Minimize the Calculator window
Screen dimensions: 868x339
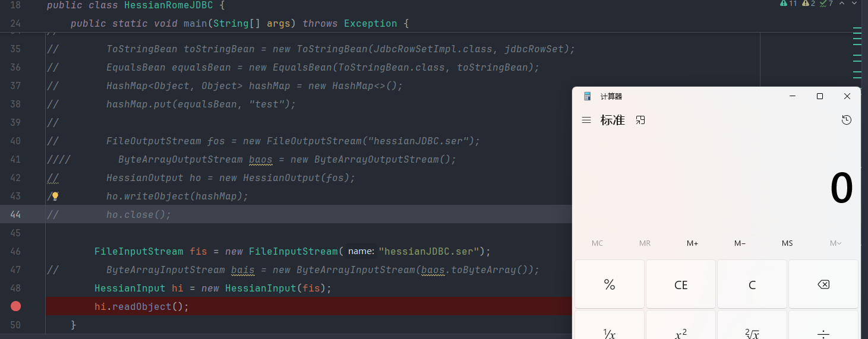tap(792, 96)
